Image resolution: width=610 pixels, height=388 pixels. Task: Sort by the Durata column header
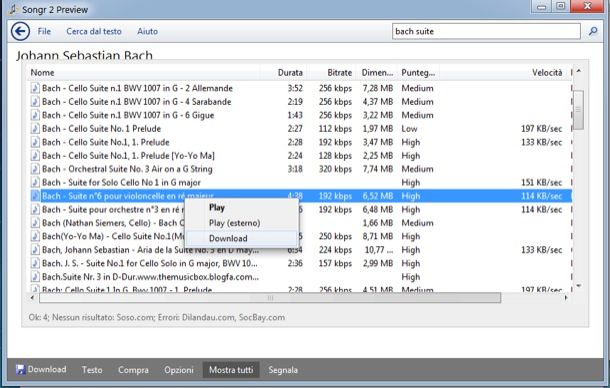(x=284, y=72)
